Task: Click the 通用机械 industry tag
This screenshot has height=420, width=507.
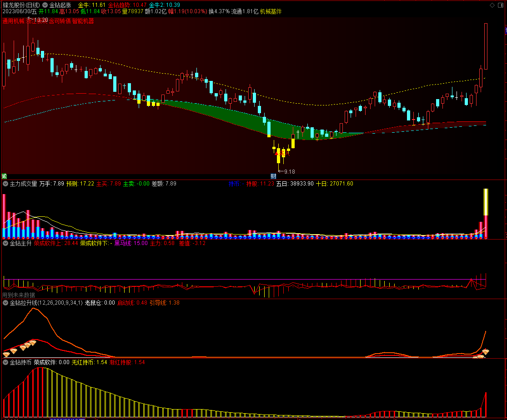Action: click(14, 21)
